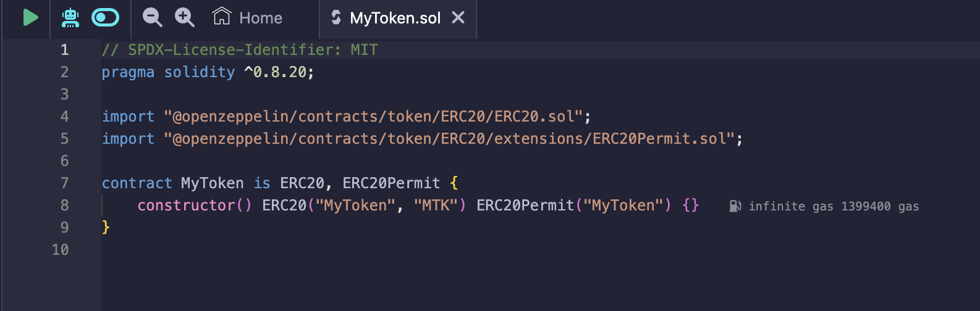Viewport: 980px width, 311px height.
Task: Click line number 1 in the gutter
Action: tap(64, 50)
